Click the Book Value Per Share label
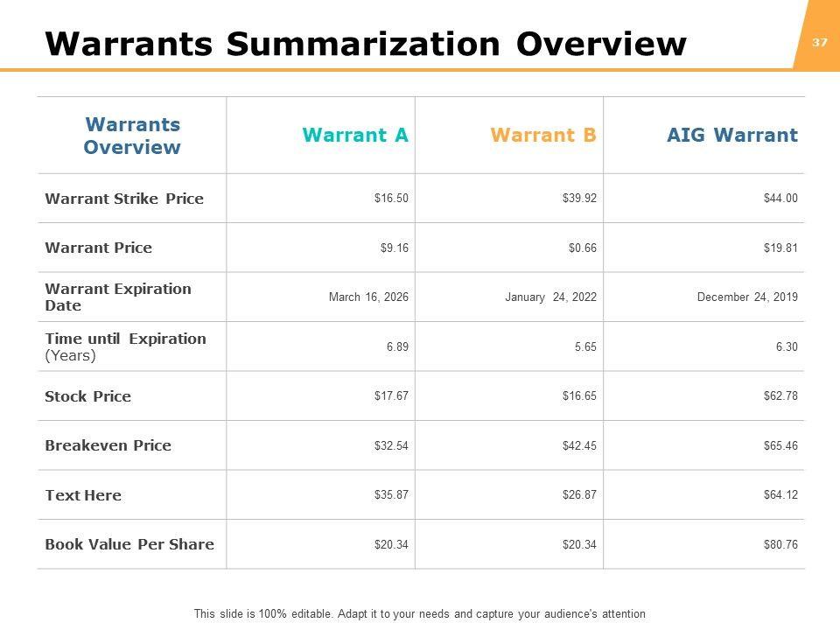Screen dimensions: 840x630 [129, 544]
